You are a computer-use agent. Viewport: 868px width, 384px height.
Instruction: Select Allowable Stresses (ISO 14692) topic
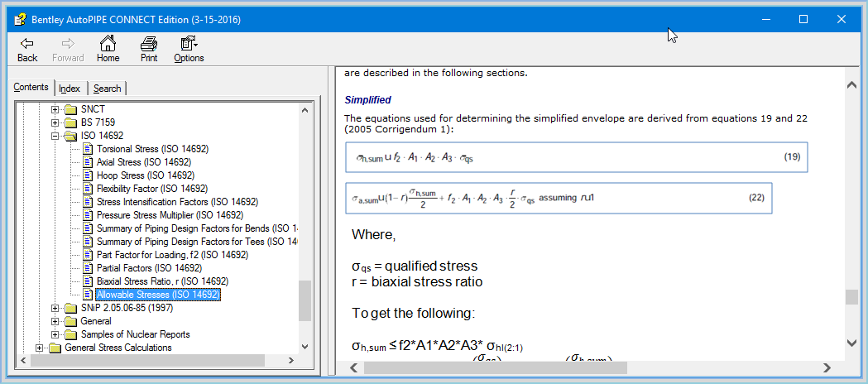158,295
